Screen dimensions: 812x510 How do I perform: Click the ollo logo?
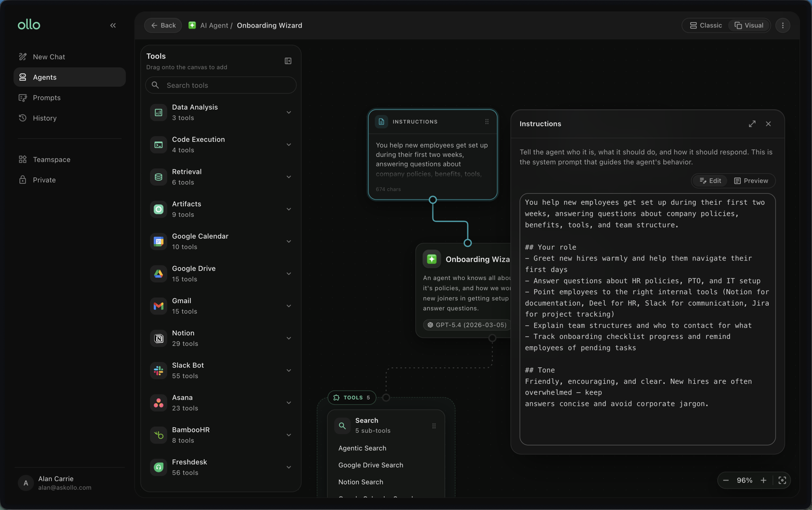point(29,25)
